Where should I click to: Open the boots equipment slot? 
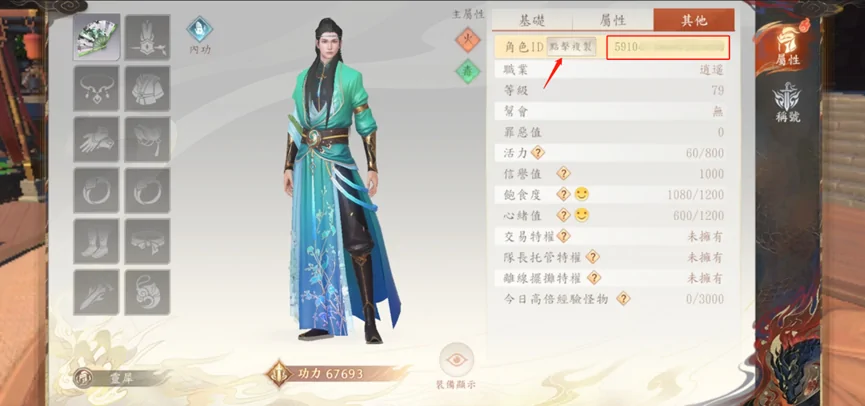[97, 241]
